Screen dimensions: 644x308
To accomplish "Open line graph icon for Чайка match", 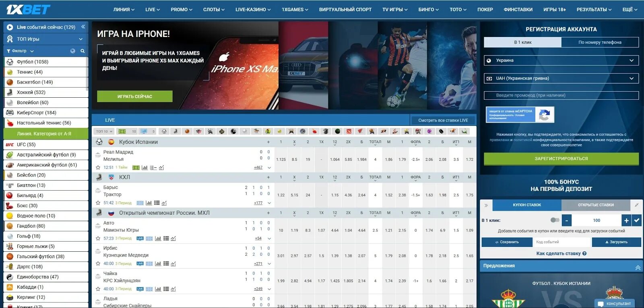I will pos(173,289).
